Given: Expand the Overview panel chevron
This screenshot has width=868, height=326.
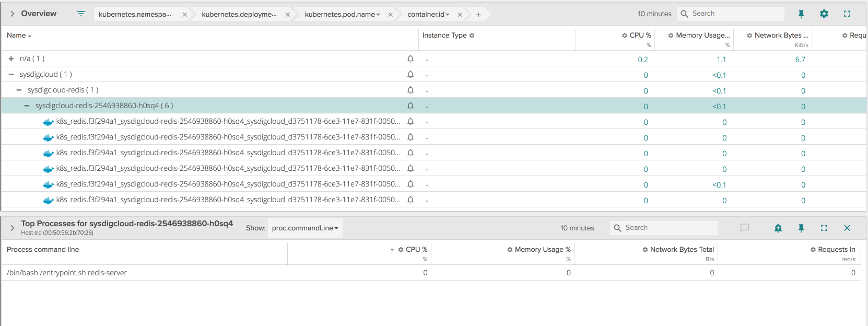Looking at the screenshot, I should tap(13, 14).
